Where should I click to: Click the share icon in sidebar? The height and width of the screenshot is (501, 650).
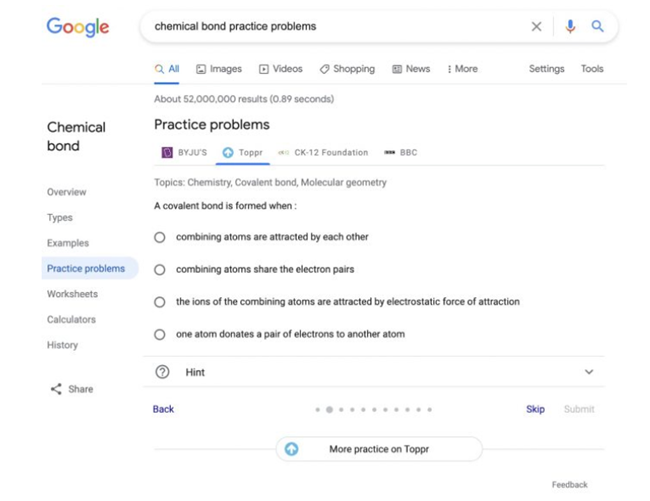click(x=56, y=389)
